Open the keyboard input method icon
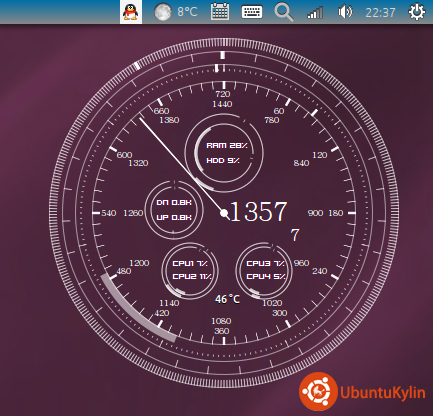The height and width of the screenshot is (416, 433). click(x=252, y=12)
